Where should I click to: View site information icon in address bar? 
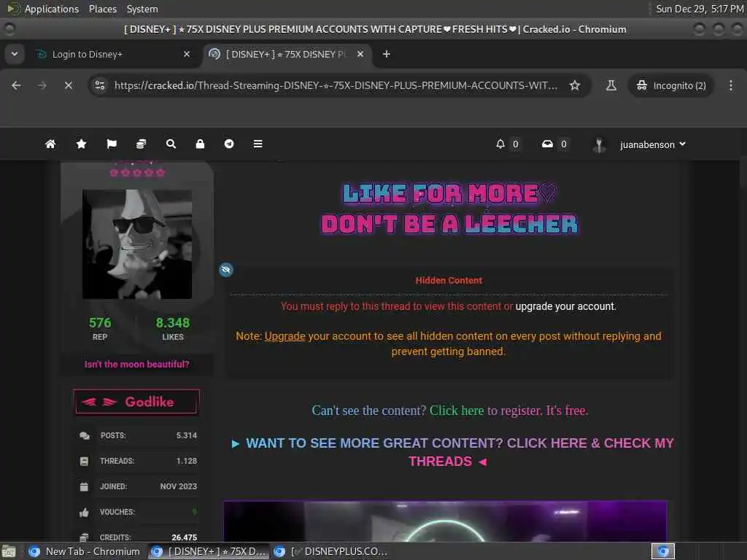100,85
